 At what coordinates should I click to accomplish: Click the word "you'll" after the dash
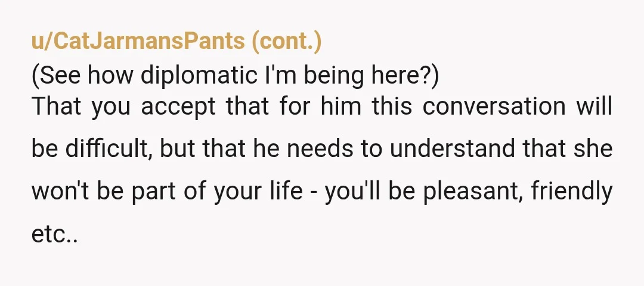[x=353, y=191]
